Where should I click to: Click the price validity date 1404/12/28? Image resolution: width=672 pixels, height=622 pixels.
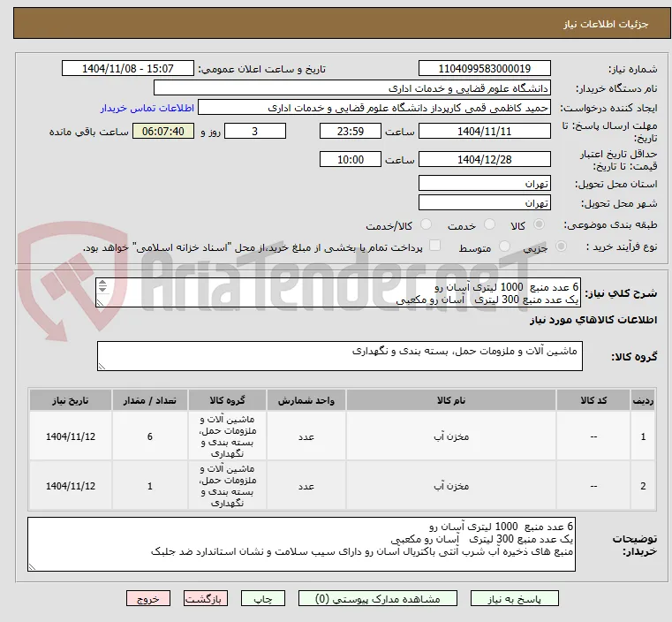(x=484, y=159)
